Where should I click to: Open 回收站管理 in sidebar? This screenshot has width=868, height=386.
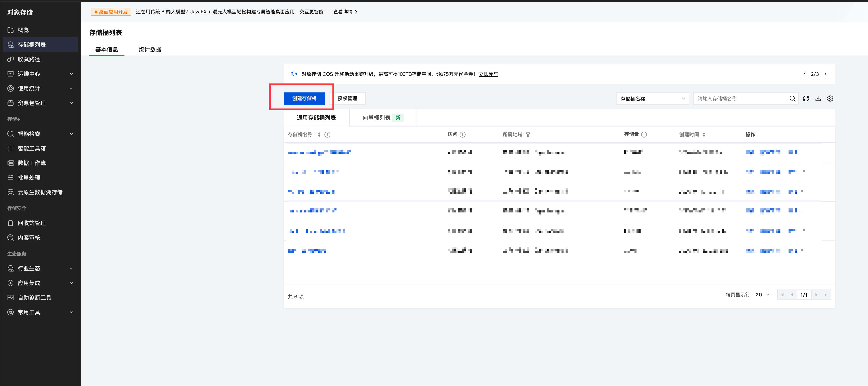pyautogui.click(x=32, y=223)
